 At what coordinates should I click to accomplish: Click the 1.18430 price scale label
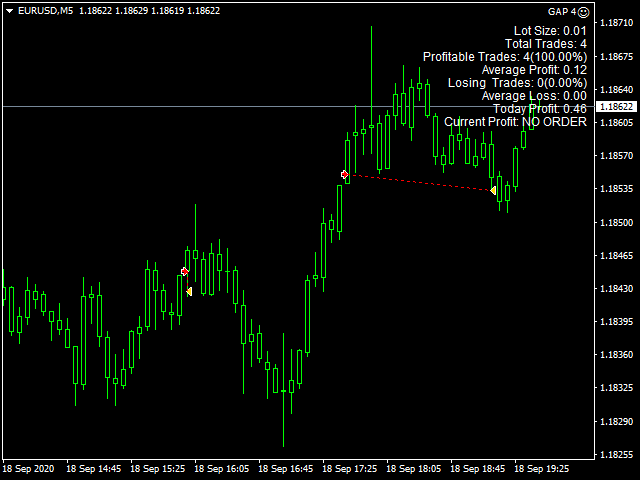point(616,289)
